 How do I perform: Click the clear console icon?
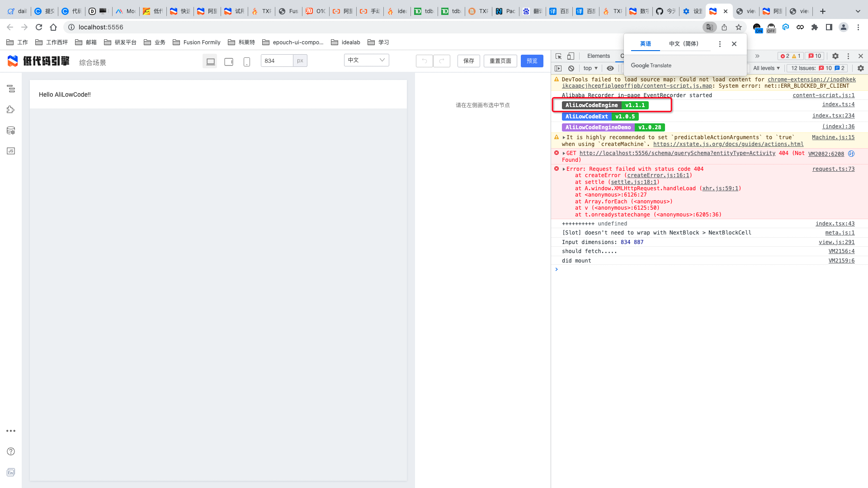tap(571, 68)
